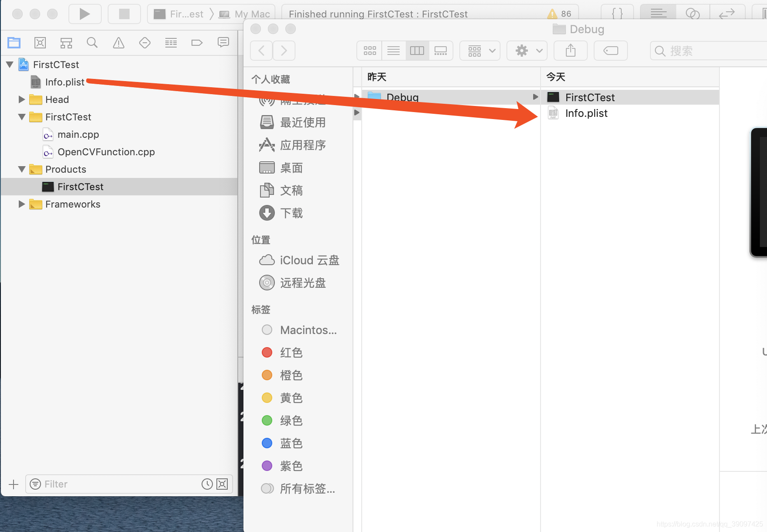Open the Finder Share button
Viewport: 767px width, 532px height.
tap(570, 51)
